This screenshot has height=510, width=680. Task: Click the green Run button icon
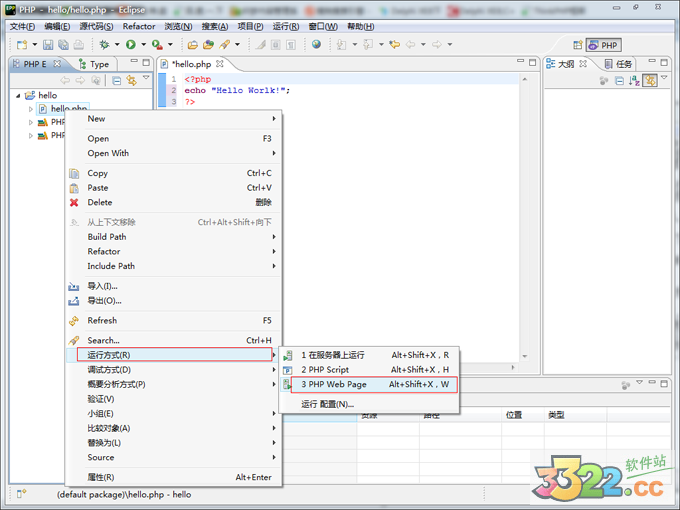(131, 45)
